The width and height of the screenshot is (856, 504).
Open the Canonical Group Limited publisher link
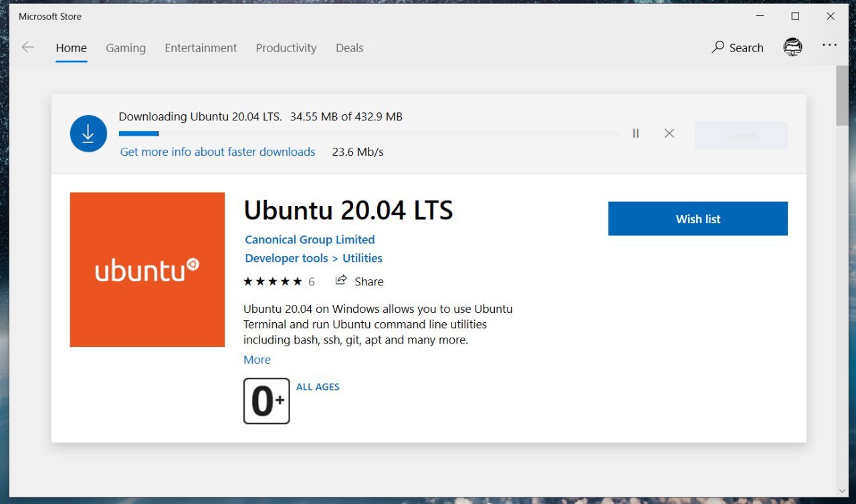310,239
